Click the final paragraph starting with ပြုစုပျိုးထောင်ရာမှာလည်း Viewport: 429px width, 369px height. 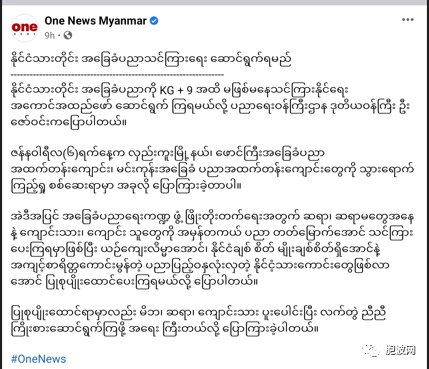click(x=200, y=321)
